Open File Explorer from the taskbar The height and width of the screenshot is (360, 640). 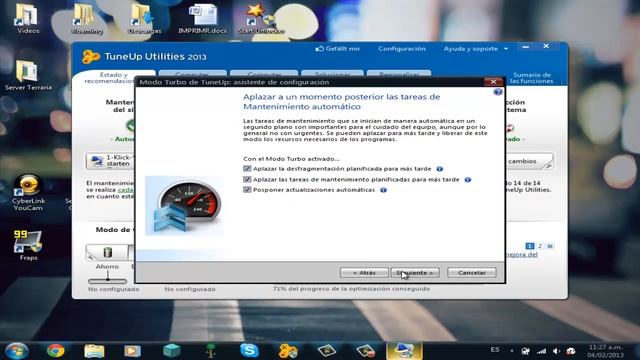tap(94, 351)
